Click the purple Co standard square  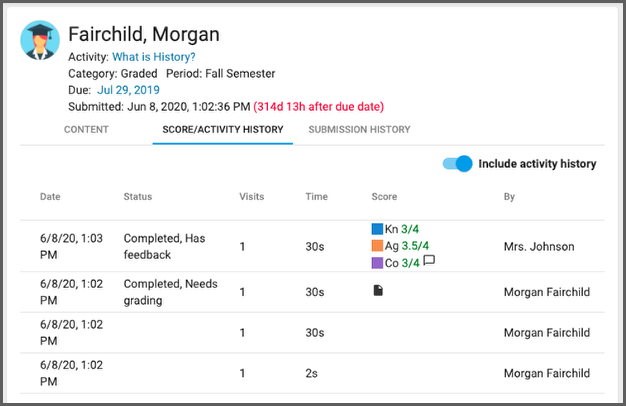tap(377, 263)
